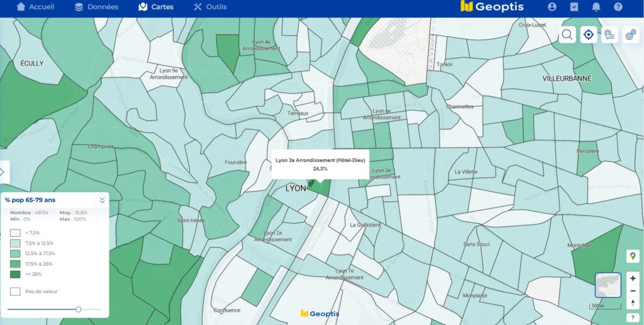This screenshot has height=325, width=644.
Task: Click the La Villette map label
Action: coord(466,171)
